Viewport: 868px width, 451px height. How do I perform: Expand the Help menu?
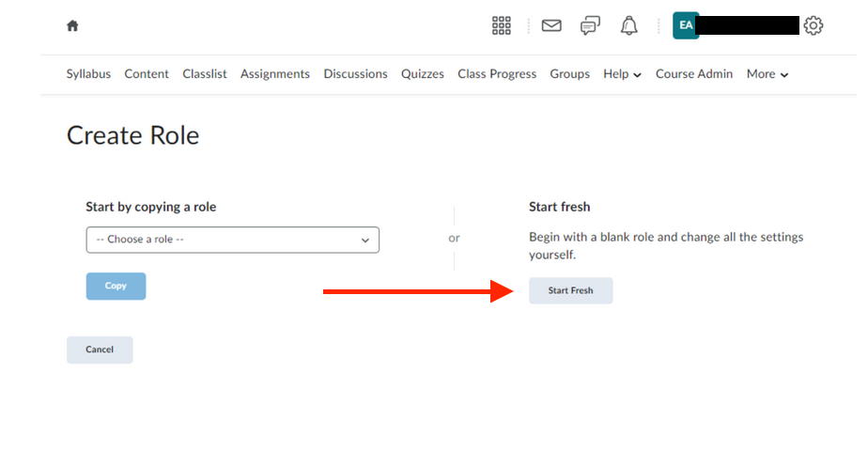click(622, 74)
